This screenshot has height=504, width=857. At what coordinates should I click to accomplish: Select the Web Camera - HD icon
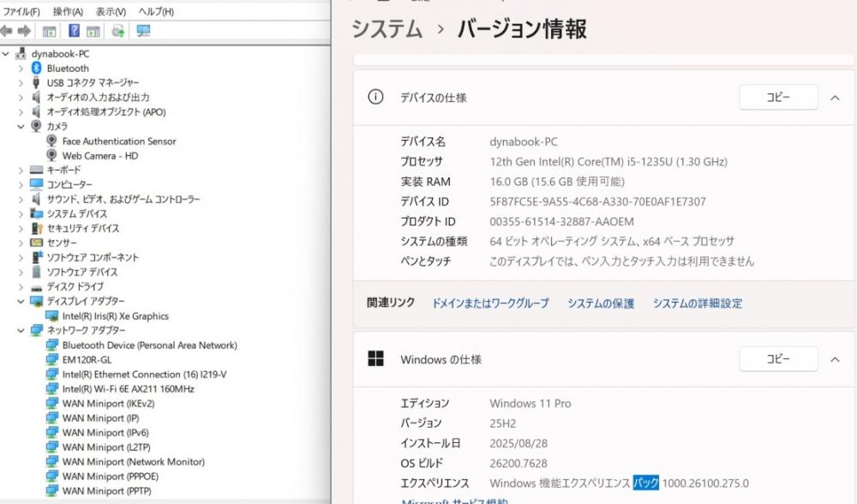[52, 155]
